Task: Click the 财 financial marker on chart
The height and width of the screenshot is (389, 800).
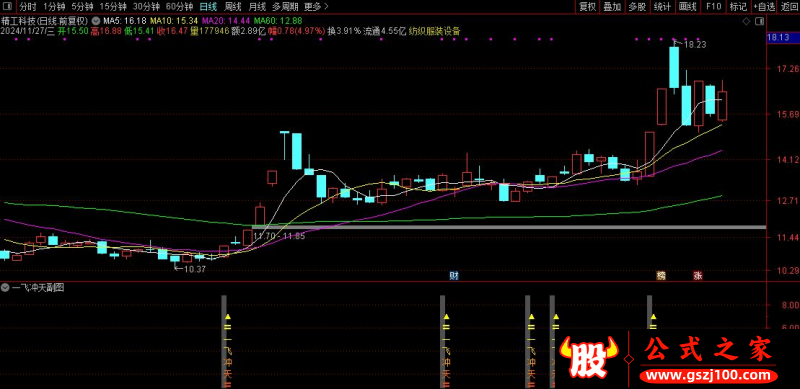Action: (454, 276)
